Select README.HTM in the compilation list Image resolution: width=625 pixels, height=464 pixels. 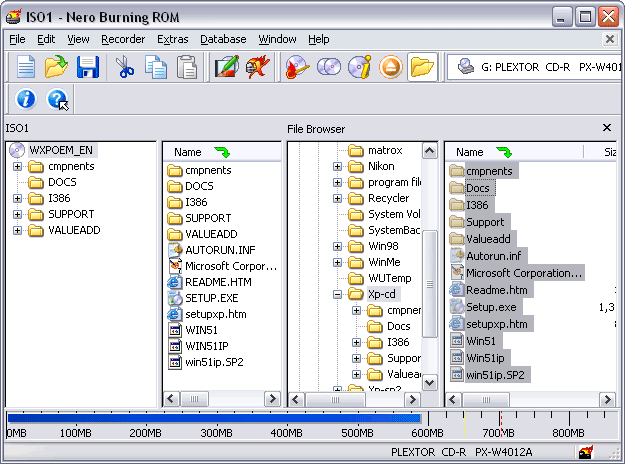click(x=218, y=282)
